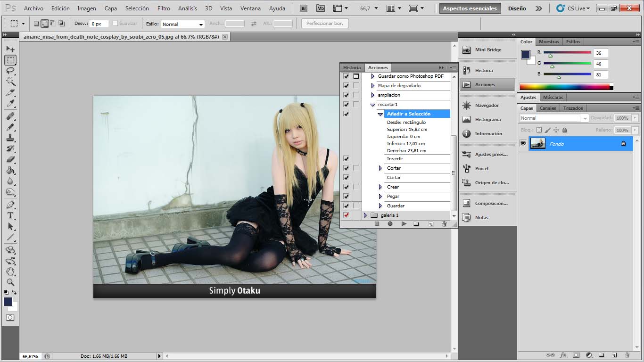Open the Filtro menu

click(164, 8)
